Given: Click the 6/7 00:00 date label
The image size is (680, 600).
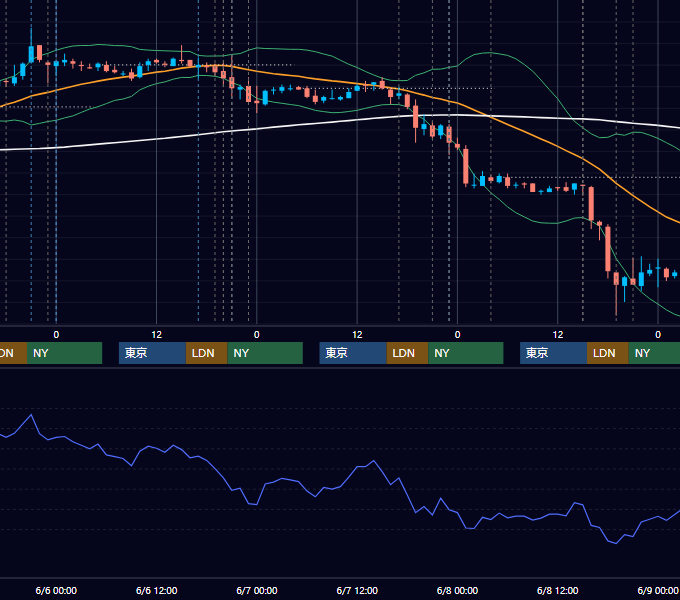Looking at the screenshot, I should coord(257,590).
